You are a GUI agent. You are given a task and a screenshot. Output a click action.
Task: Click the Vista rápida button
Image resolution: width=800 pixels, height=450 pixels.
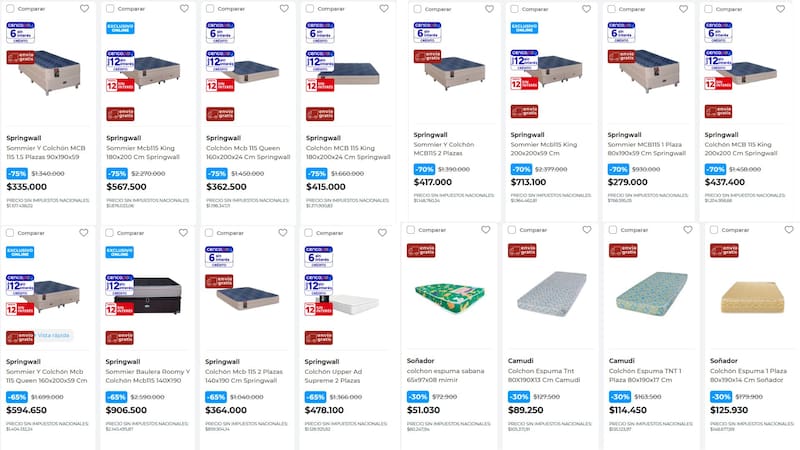coord(53,335)
